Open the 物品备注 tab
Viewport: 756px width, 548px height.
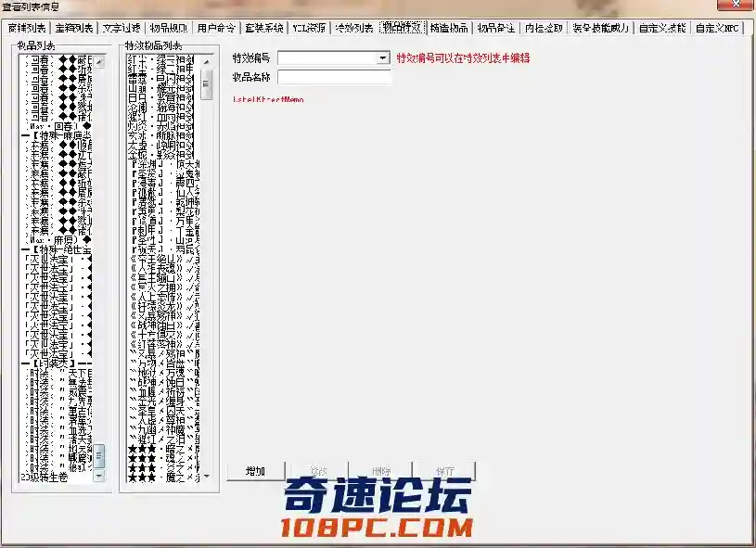tap(496, 28)
